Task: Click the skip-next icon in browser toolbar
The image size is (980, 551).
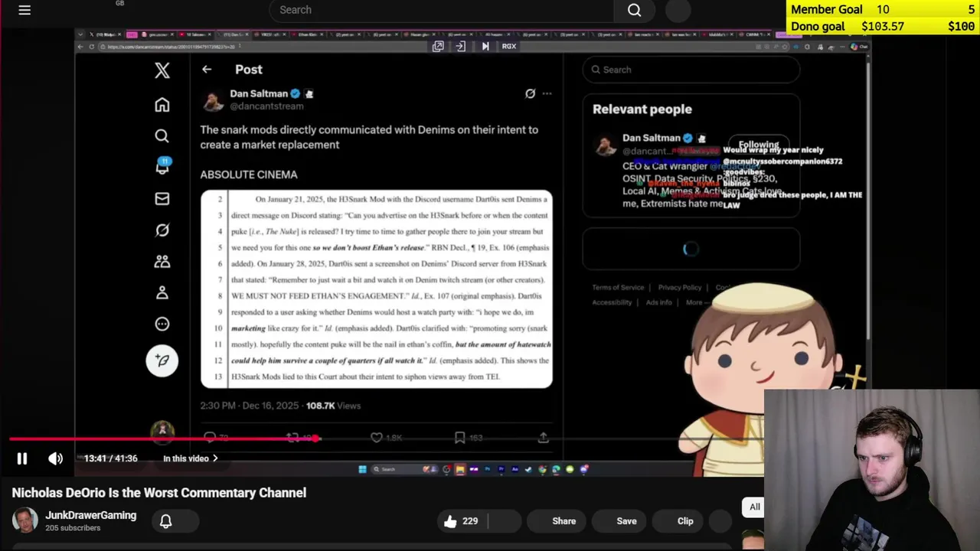Action: coord(485,47)
